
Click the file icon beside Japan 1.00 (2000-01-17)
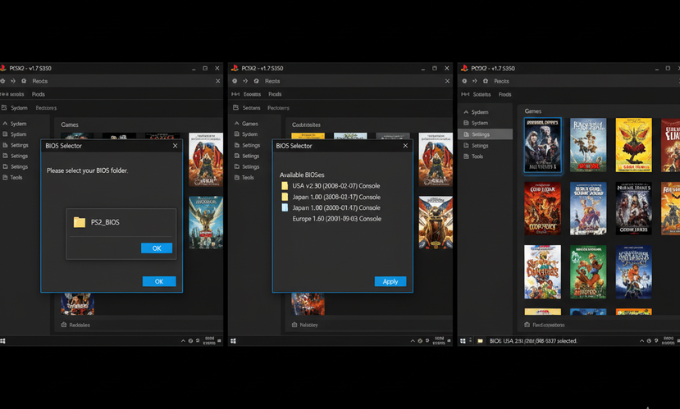285,208
